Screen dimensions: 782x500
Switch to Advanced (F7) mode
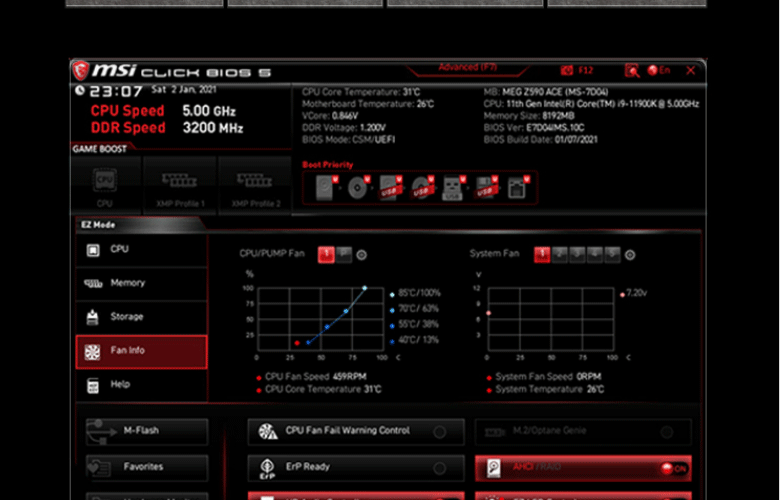coord(467,67)
